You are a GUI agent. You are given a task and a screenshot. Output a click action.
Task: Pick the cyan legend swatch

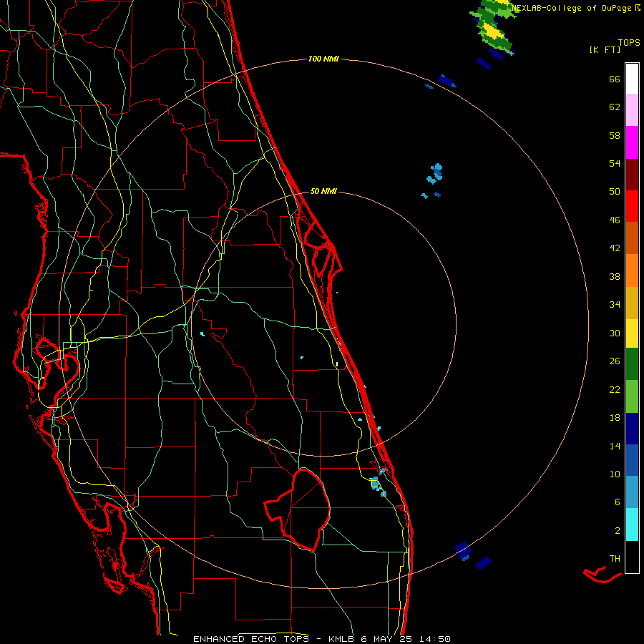[632, 525]
